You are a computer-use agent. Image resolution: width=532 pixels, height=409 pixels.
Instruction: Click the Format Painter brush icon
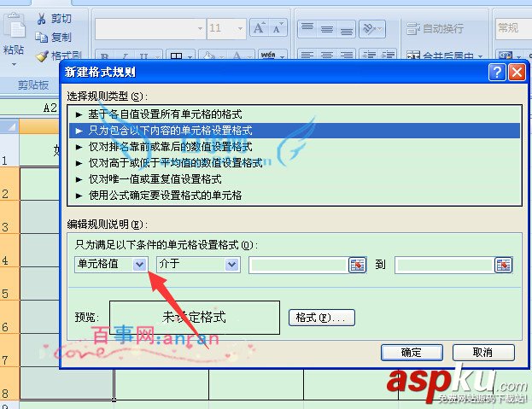42,56
